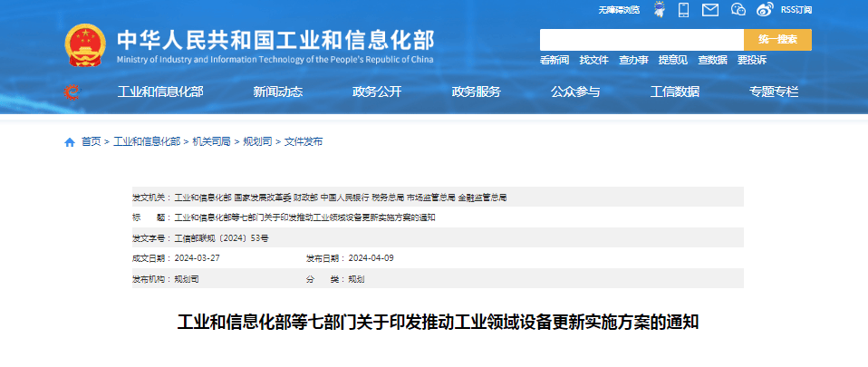Image resolution: width=868 pixels, height=367 pixels.
Task: Click the publish date 2024-04-09
Action: 371,258
